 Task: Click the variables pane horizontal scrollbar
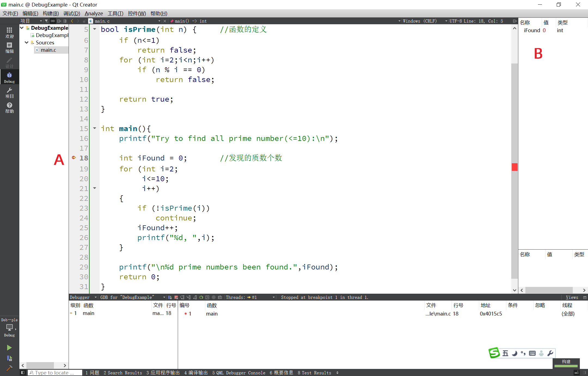[x=549, y=290]
